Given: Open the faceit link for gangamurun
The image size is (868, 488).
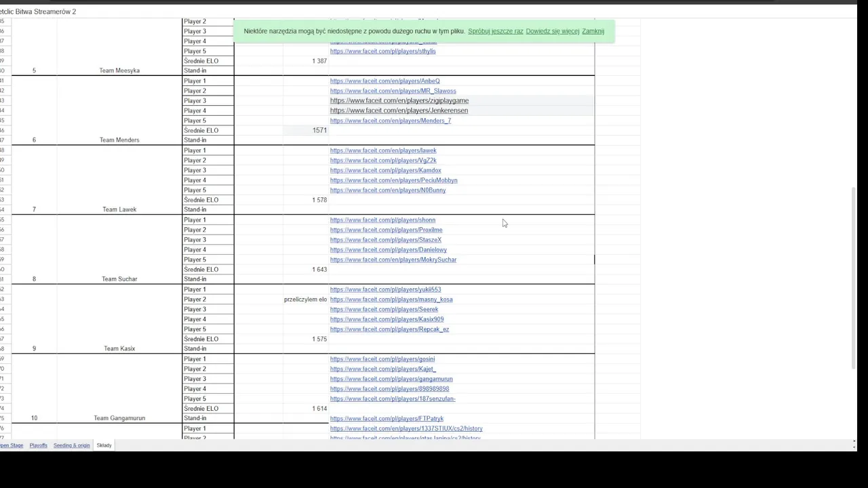Looking at the screenshot, I should [391, 379].
